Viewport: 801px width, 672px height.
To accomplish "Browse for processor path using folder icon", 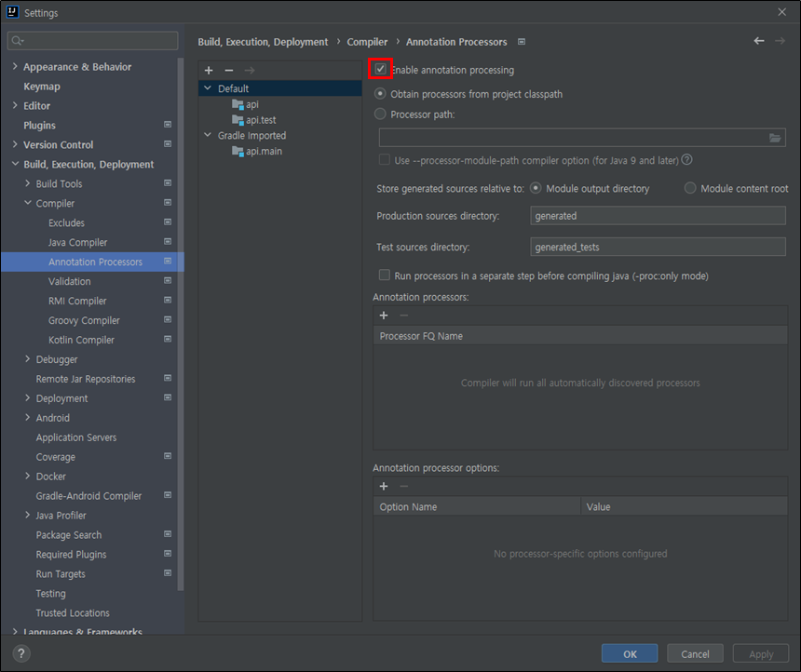I will pos(774,138).
